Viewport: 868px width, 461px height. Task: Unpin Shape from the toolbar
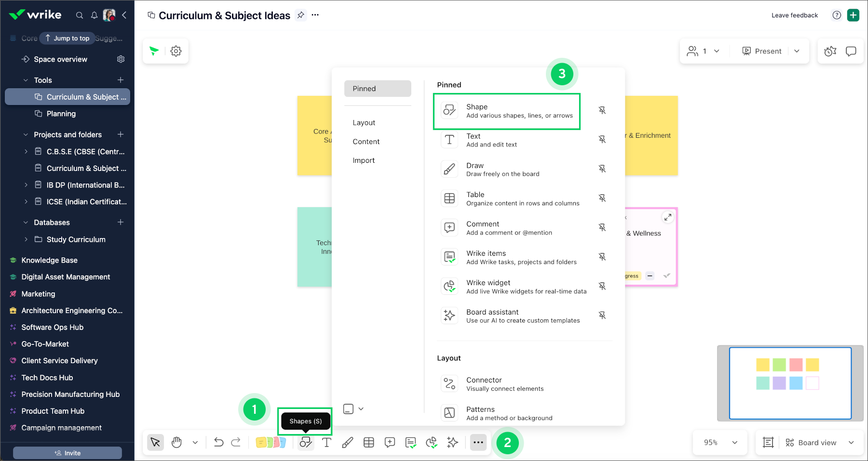(602, 110)
